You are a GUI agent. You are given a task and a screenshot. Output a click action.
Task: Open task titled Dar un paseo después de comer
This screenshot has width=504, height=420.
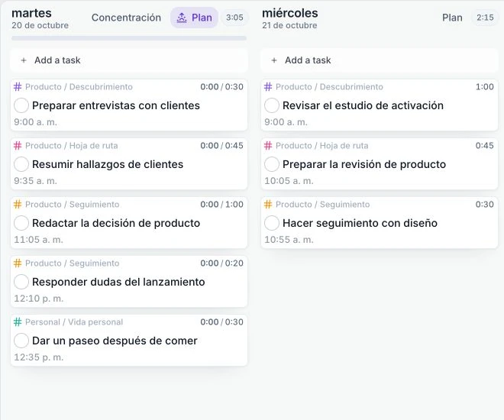[x=115, y=341]
